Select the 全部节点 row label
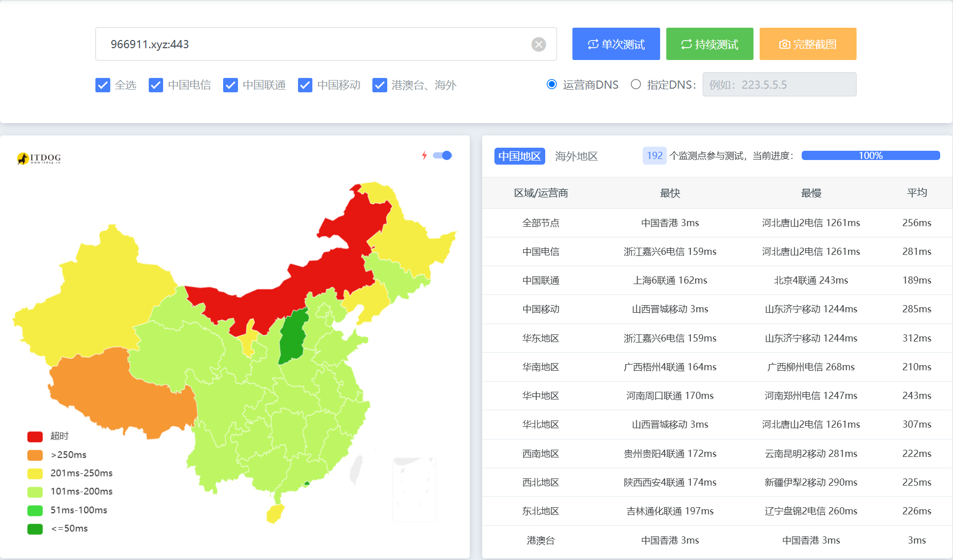 tap(541, 223)
